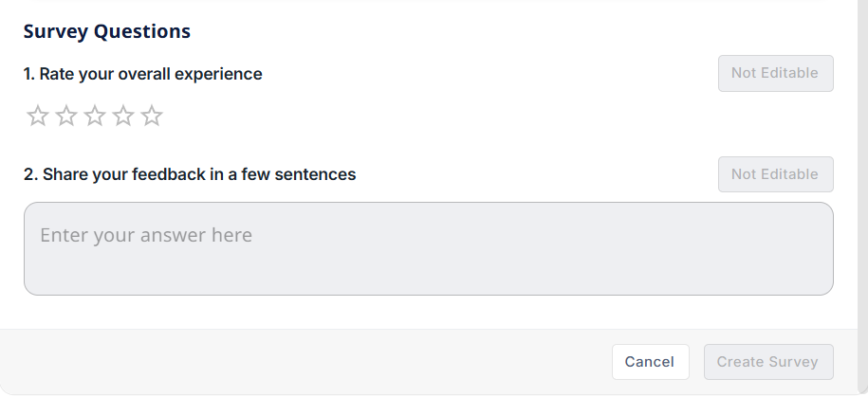Dismiss the survey dialog using Cancel
Screen dimensions: 868x397
tap(650, 362)
